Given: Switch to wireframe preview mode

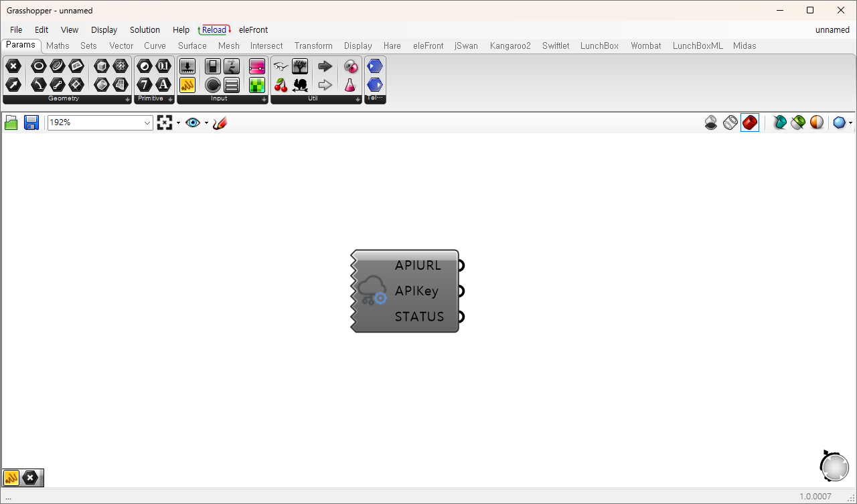Looking at the screenshot, I should pos(730,122).
